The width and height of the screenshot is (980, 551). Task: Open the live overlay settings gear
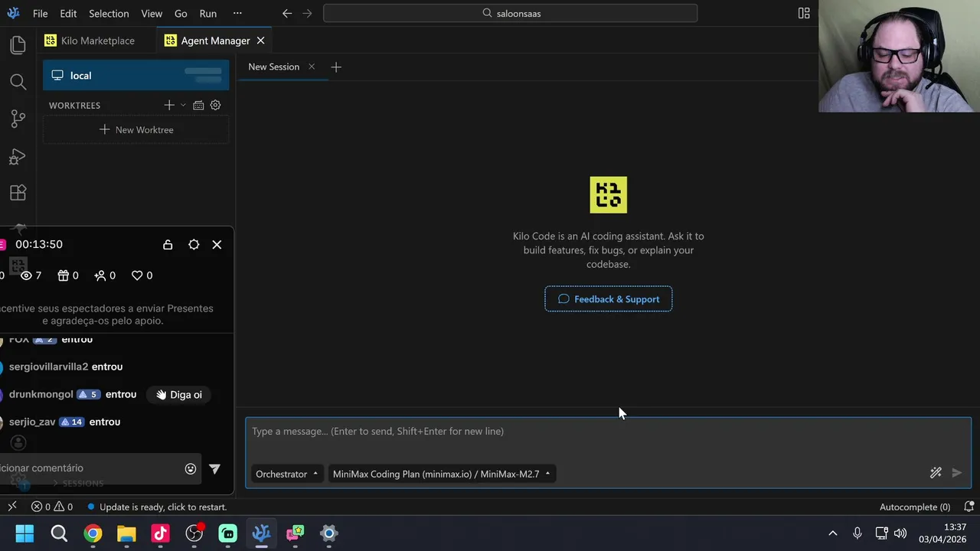tap(194, 245)
